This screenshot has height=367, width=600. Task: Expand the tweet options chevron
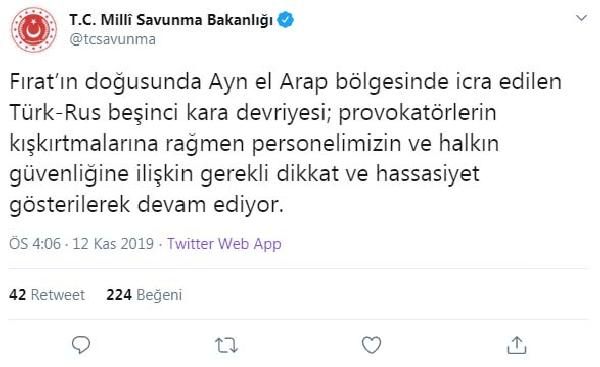[581, 18]
